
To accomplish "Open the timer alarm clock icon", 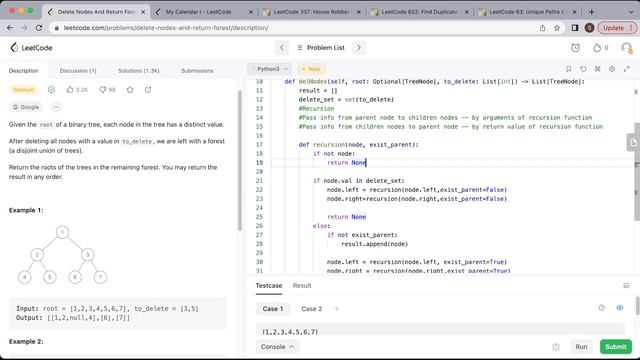I will point(575,48).
